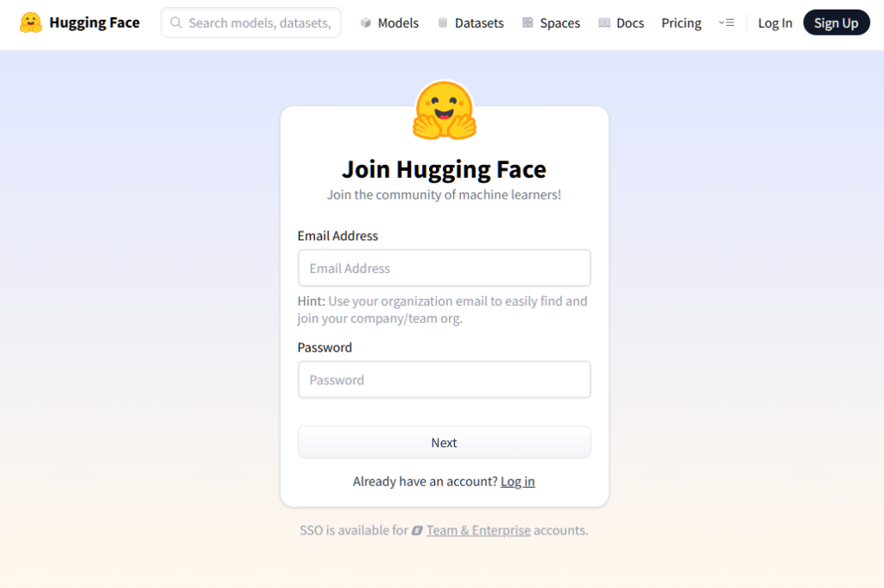Click Log In in the header
Image resolution: width=884 pixels, height=588 pixels.
(774, 22)
